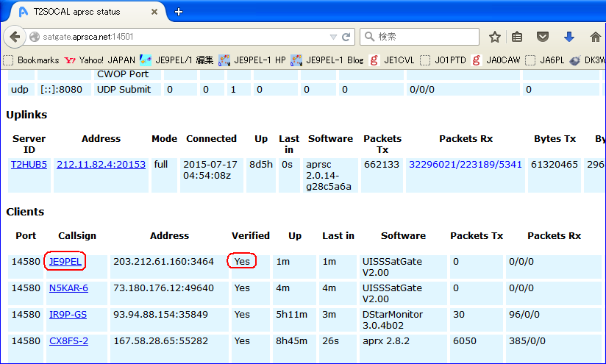Screen dimensions: 606x364
Task: Select the 73.180.176.12:49640 address cell
Action: tap(169, 293)
